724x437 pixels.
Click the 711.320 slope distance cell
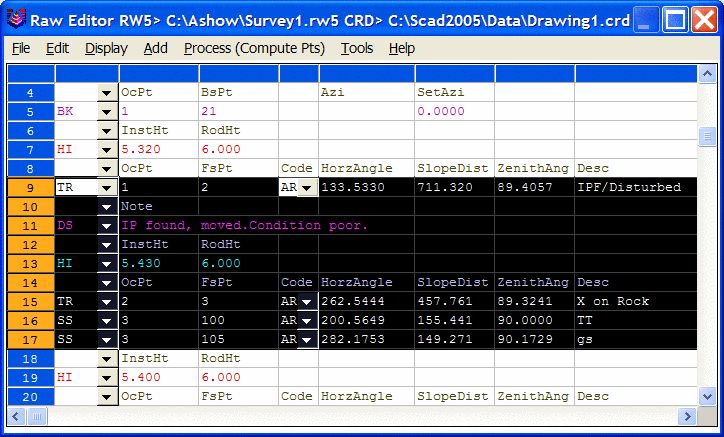tap(454, 188)
